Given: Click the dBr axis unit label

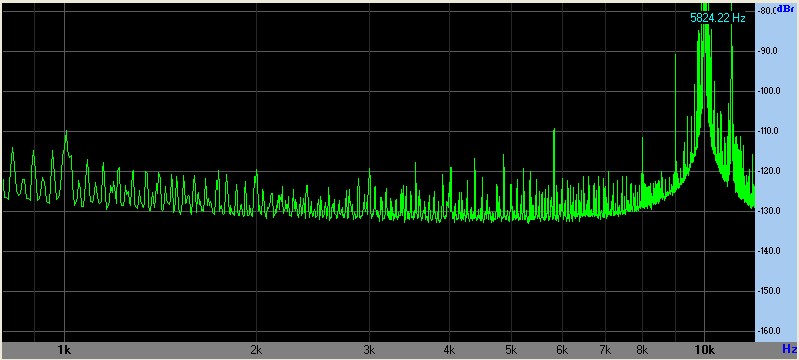Looking at the screenshot, I should click(x=787, y=8).
